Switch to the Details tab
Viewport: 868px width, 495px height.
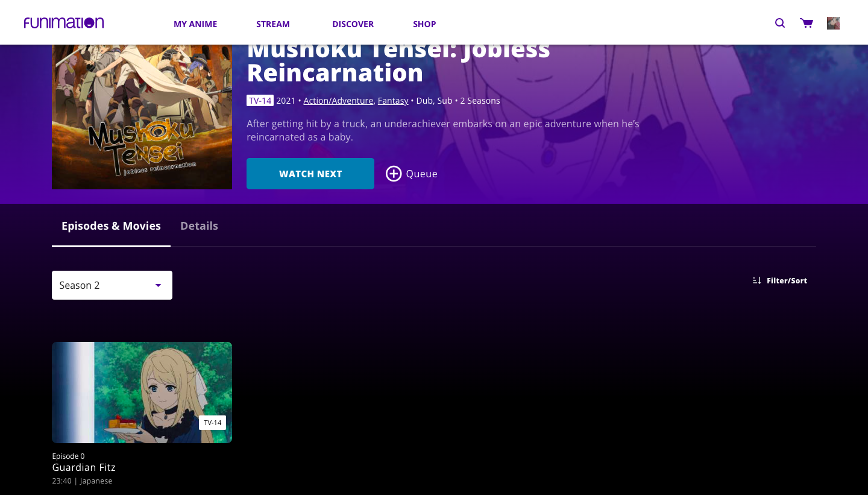pyautogui.click(x=199, y=226)
